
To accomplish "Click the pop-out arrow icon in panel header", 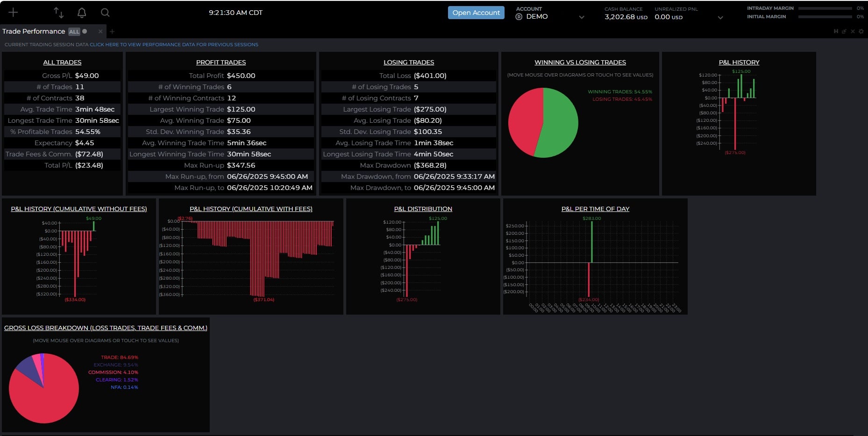I will click(844, 31).
